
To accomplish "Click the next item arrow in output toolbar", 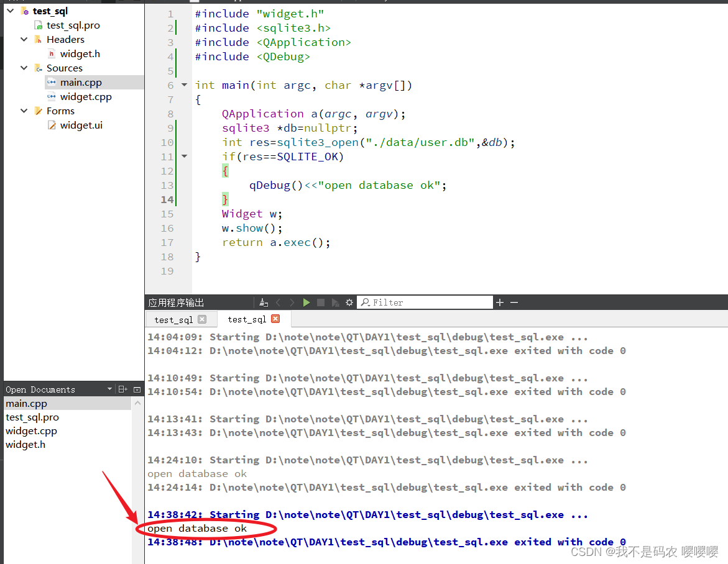I will (291, 302).
